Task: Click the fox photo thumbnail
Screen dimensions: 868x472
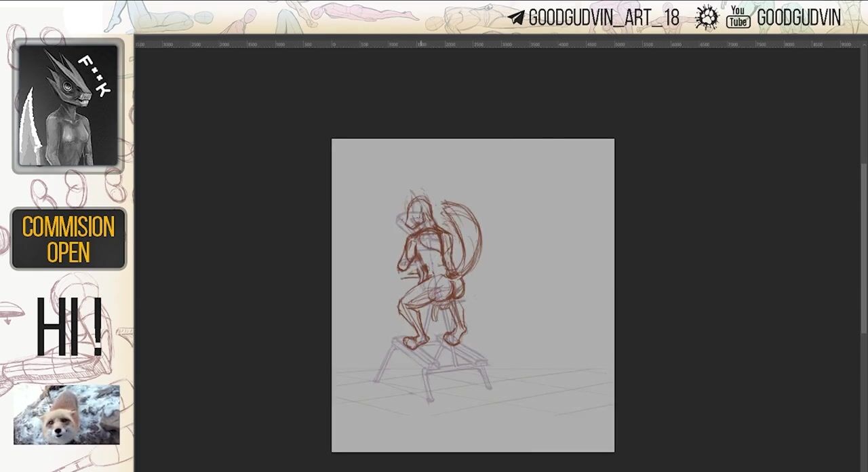Action: point(66,414)
